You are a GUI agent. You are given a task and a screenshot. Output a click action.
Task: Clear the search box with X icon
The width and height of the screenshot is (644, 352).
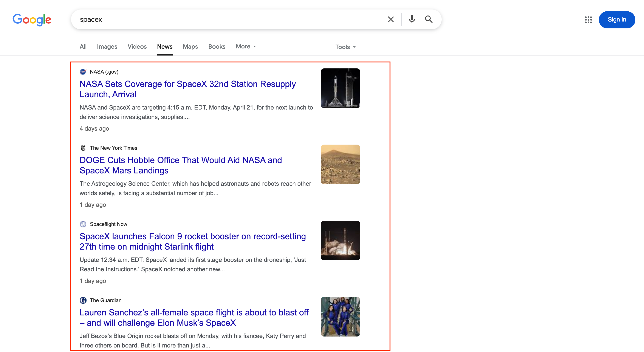[x=391, y=20]
